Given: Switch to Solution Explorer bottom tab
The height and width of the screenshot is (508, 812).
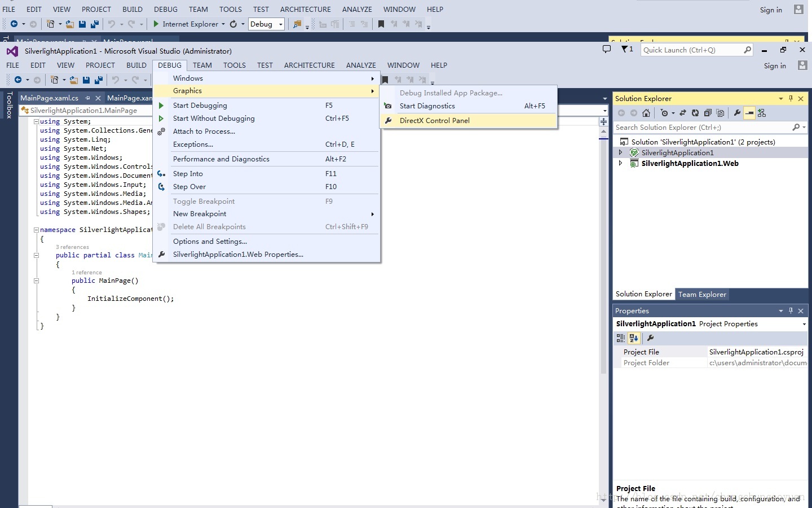Looking at the screenshot, I should [644, 294].
